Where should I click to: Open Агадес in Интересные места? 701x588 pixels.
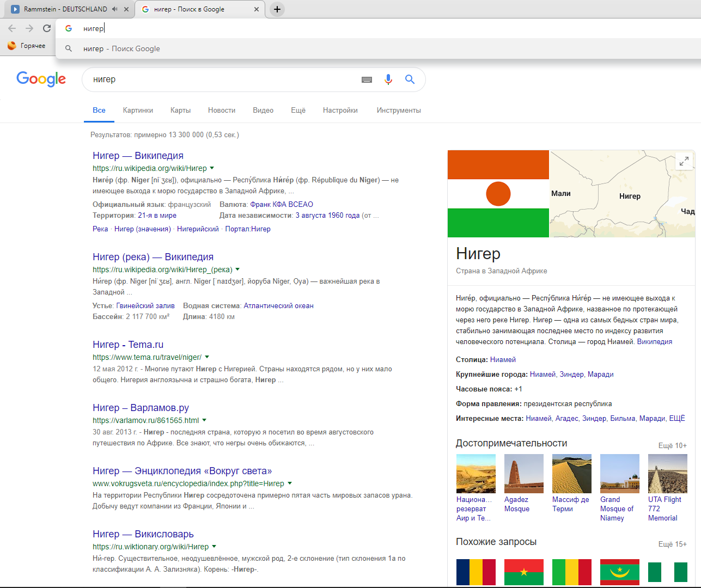point(566,418)
